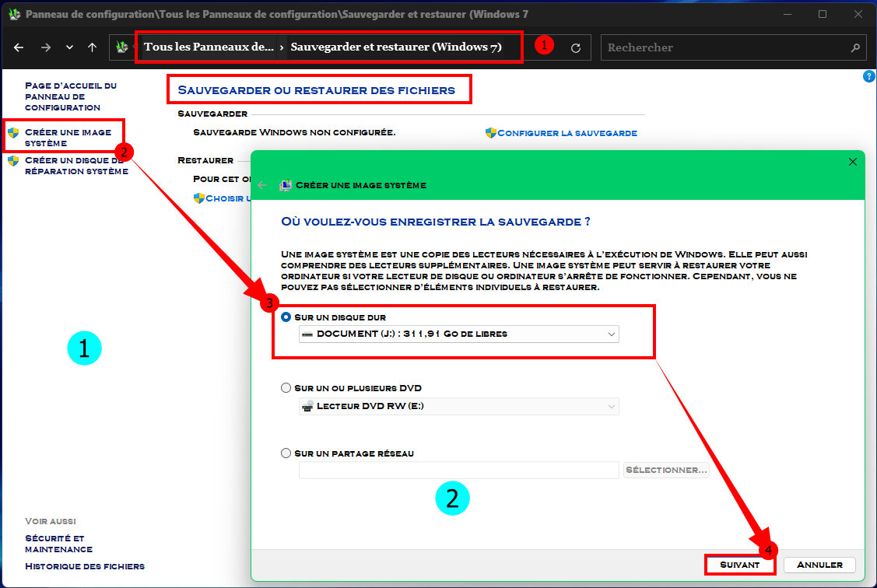Click 'Où voulez-vous enregistrer la sauvegarde ?' heading

tap(435, 222)
